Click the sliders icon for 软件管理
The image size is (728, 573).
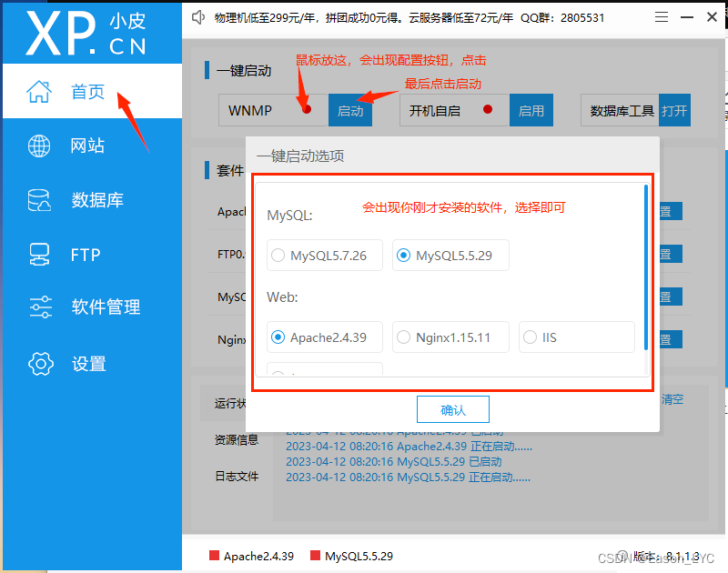[x=40, y=307]
